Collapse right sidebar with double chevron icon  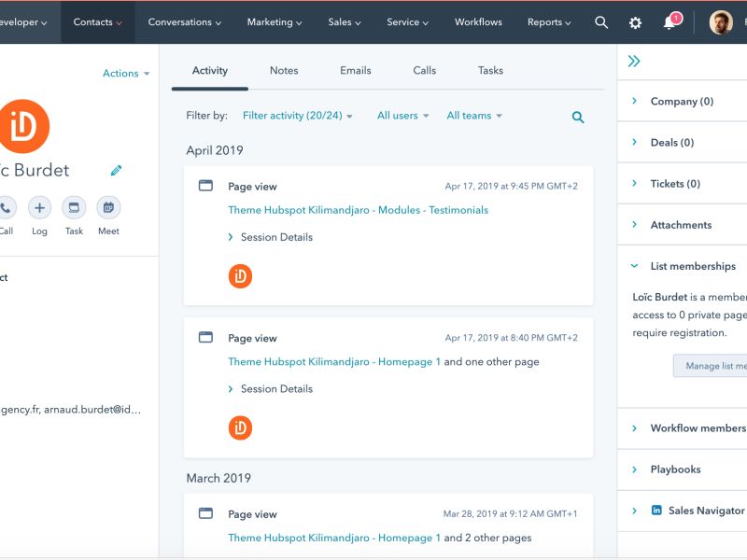point(634,61)
